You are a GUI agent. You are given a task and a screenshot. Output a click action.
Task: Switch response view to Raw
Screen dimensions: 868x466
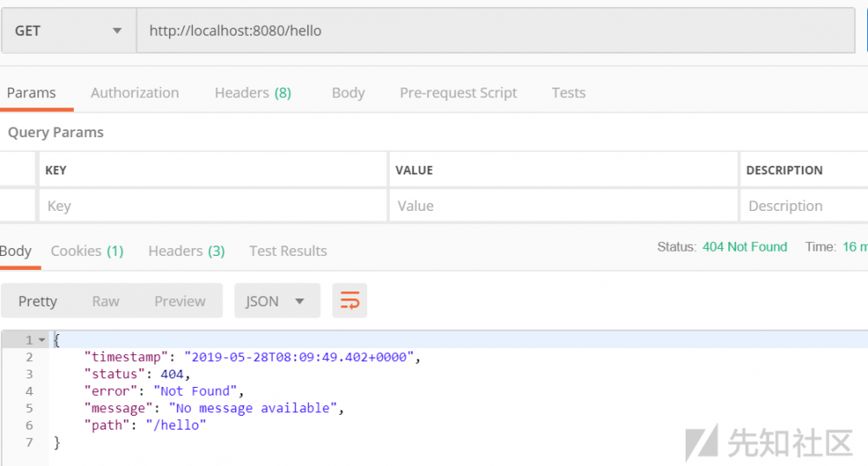click(x=106, y=301)
